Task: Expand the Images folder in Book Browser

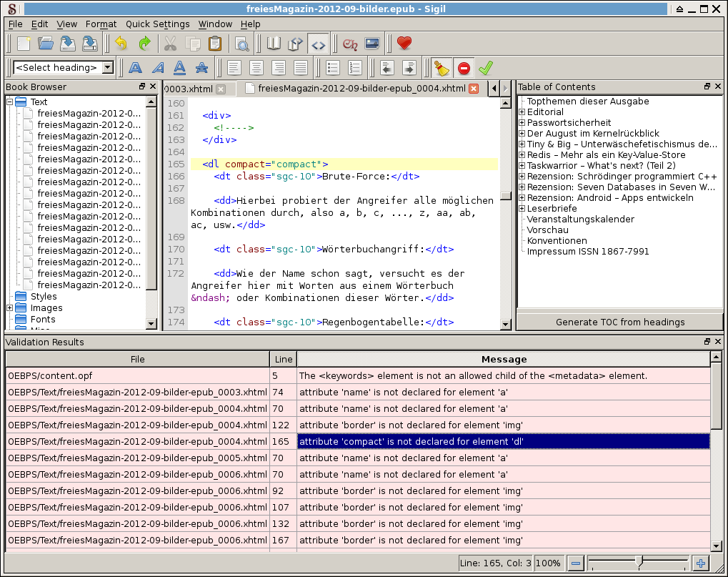Action: (10, 308)
